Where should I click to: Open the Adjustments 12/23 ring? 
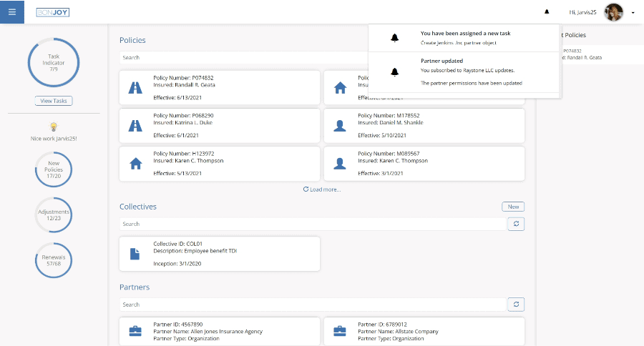click(x=54, y=215)
